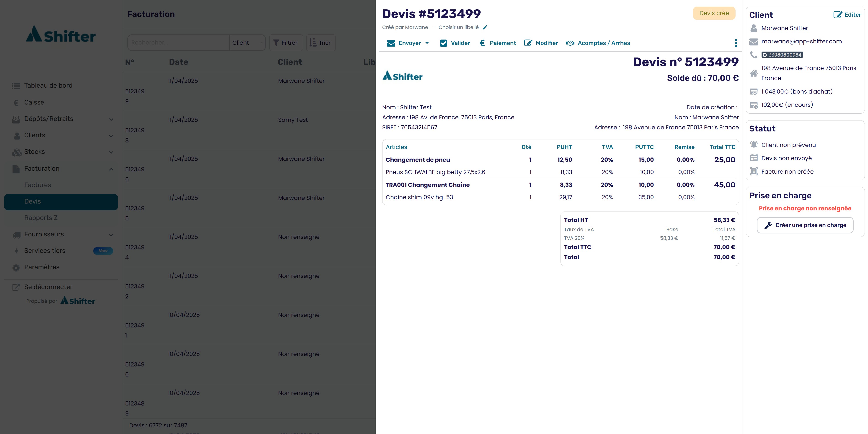Expand the Clients sidebar chevron

[x=111, y=136]
